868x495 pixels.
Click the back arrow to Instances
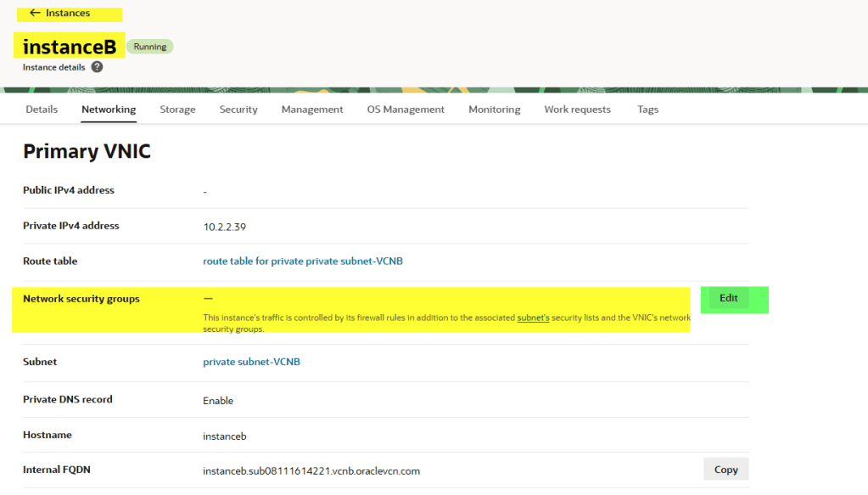pyautogui.click(x=35, y=14)
